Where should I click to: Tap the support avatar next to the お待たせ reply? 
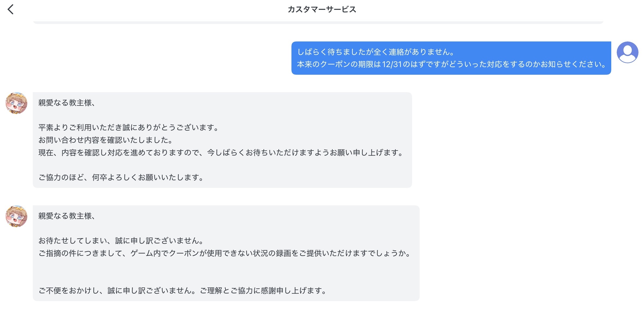point(16,216)
